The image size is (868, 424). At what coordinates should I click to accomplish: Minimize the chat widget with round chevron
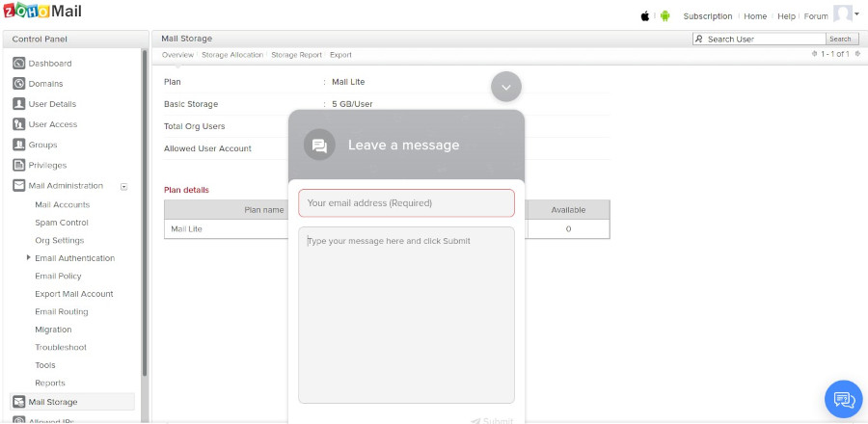point(506,87)
